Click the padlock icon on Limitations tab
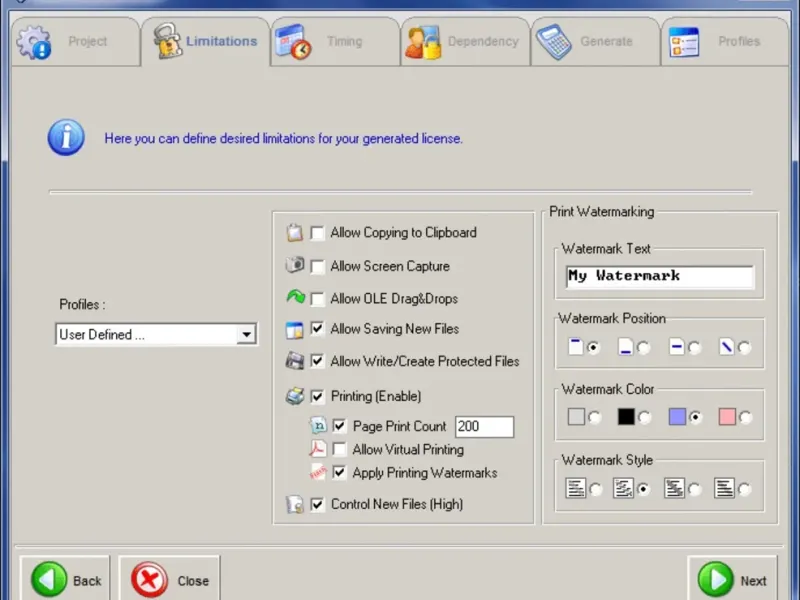Viewport: 800px width, 600px height. [x=167, y=41]
